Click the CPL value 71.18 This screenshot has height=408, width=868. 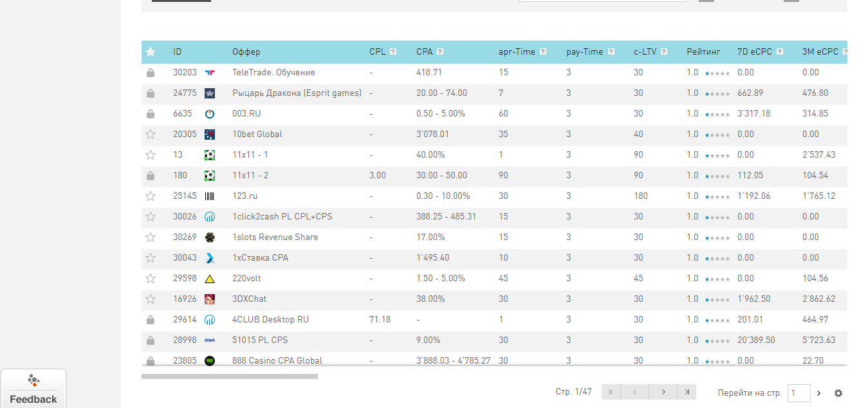(x=380, y=320)
